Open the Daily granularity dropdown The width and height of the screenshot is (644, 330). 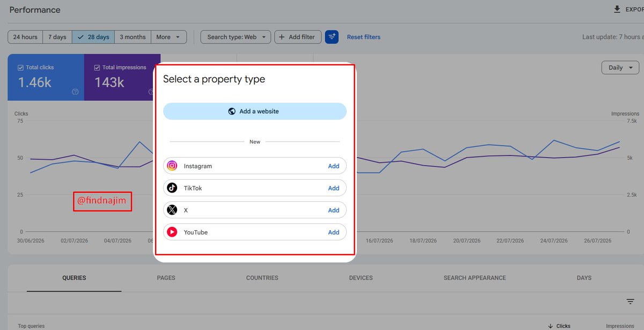click(620, 68)
